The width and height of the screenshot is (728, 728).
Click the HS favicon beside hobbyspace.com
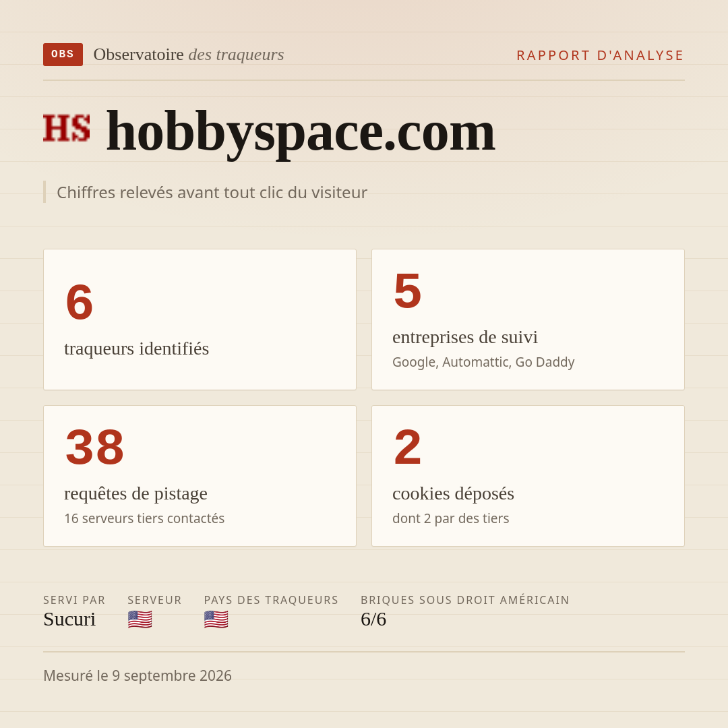[x=66, y=127]
